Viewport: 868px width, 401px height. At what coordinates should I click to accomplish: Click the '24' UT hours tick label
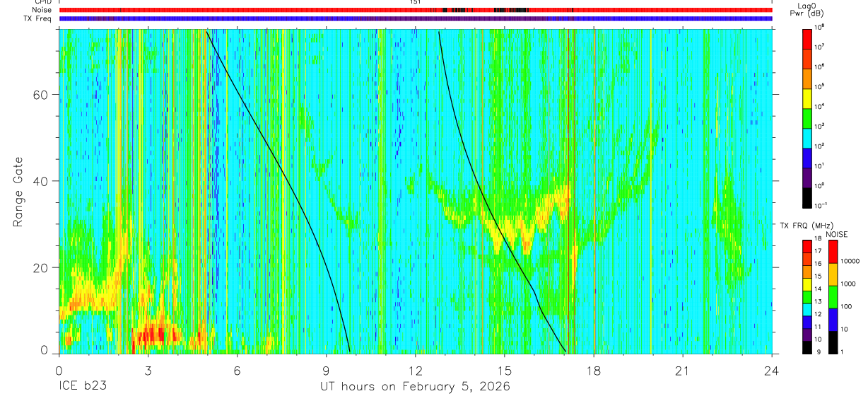[772, 371]
